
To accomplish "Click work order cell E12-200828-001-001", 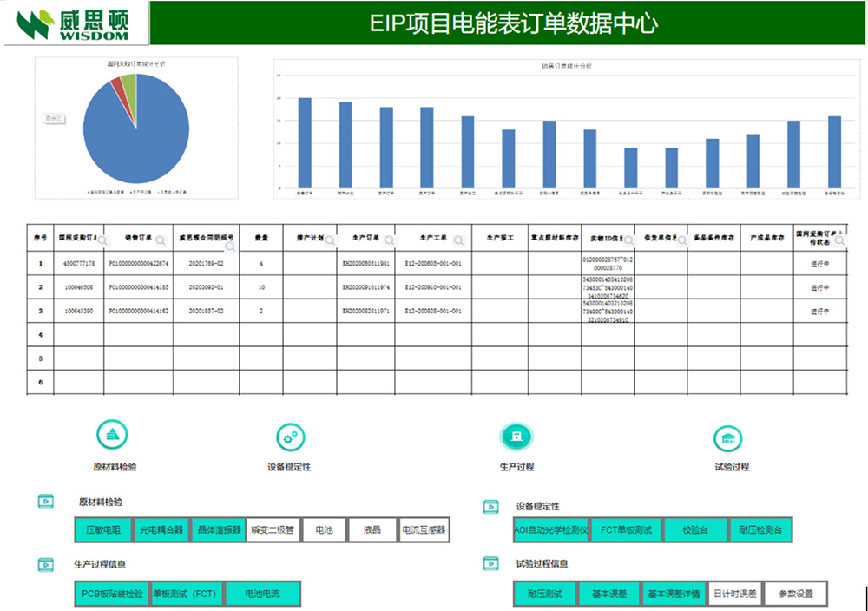I will click(x=433, y=311).
